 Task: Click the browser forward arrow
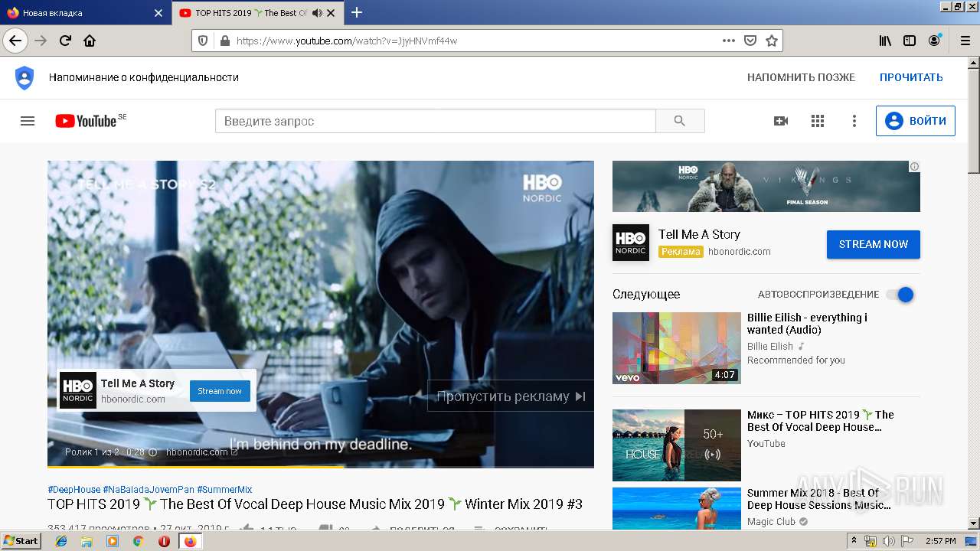41,41
